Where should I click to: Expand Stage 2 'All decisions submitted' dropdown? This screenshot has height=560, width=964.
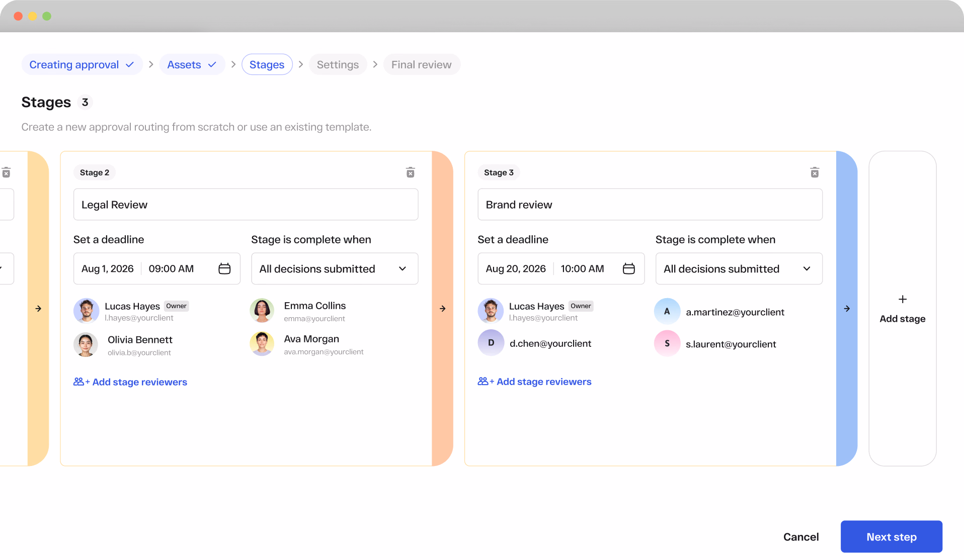(x=335, y=268)
